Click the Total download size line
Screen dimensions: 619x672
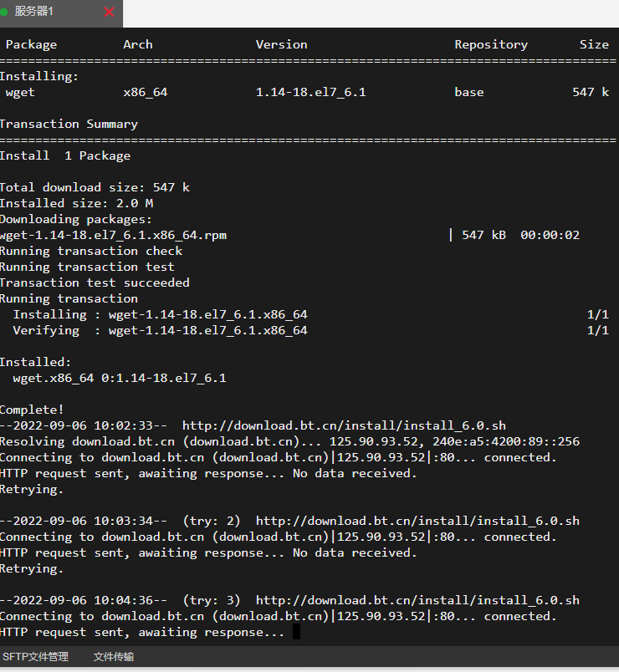(95, 187)
